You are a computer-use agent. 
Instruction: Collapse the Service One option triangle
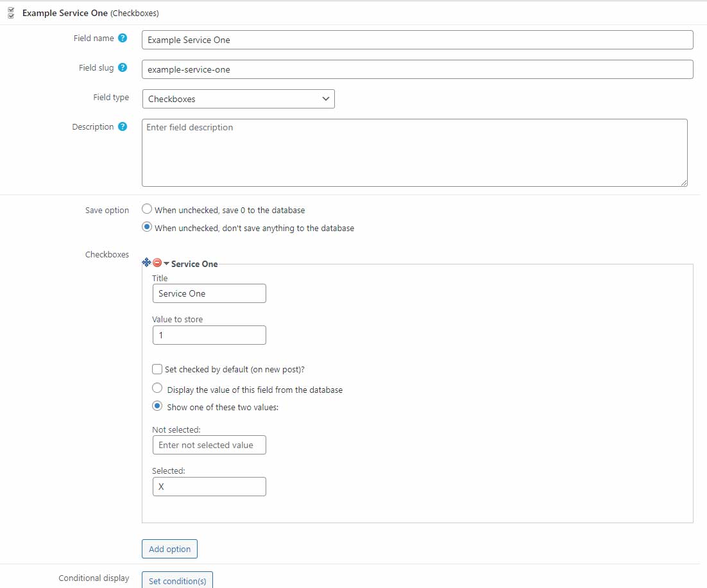(x=166, y=263)
